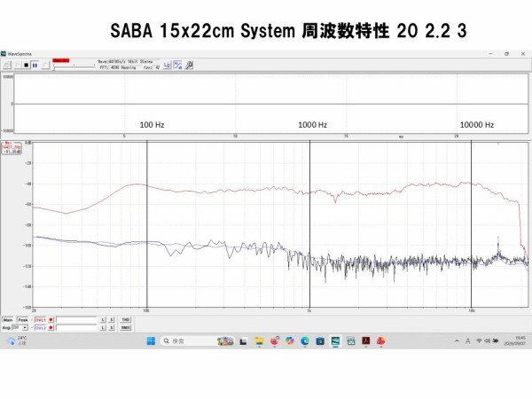Open File Explorer from the taskbar
532x399 pixels.
coord(259,341)
